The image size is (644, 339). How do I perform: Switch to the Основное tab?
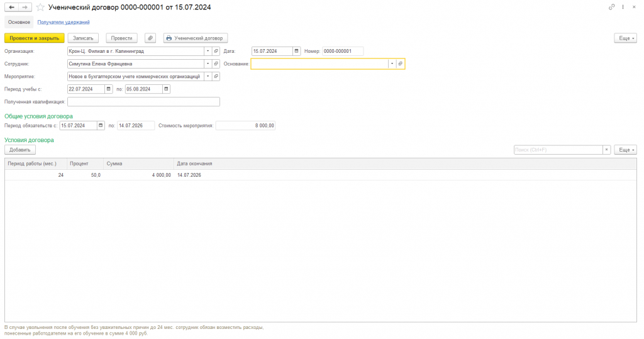point(19,22)
